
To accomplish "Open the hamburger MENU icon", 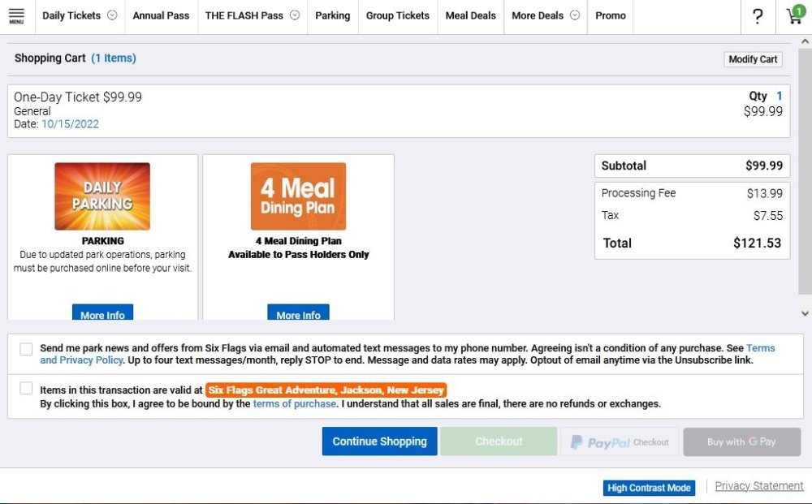I will (x=16, y=16).
